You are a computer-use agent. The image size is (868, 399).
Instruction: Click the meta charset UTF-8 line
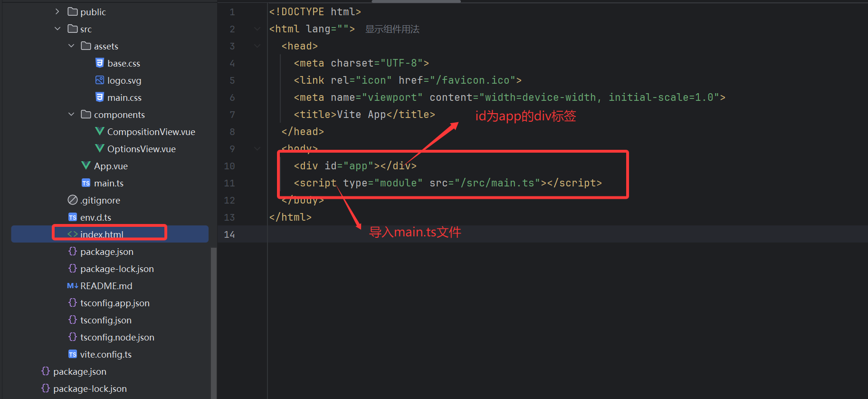click(x=361, y=63)
